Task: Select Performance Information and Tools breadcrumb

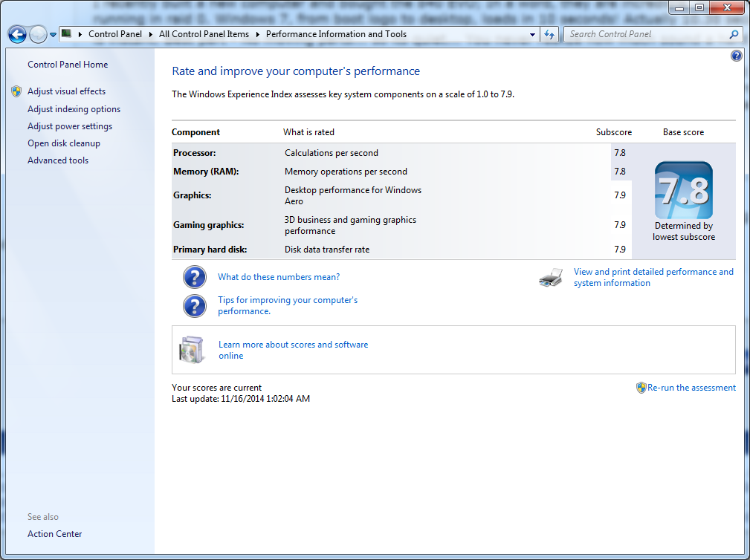Action: (336, 34)
